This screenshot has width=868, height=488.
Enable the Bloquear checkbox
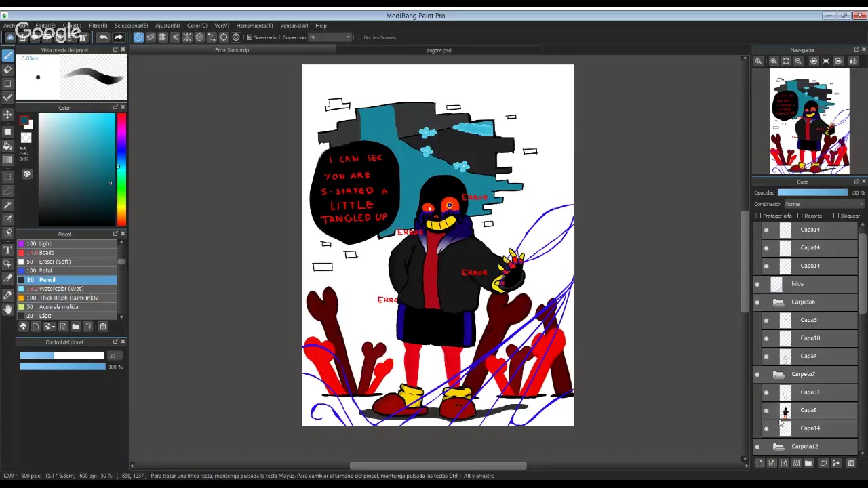coord(836,216)
